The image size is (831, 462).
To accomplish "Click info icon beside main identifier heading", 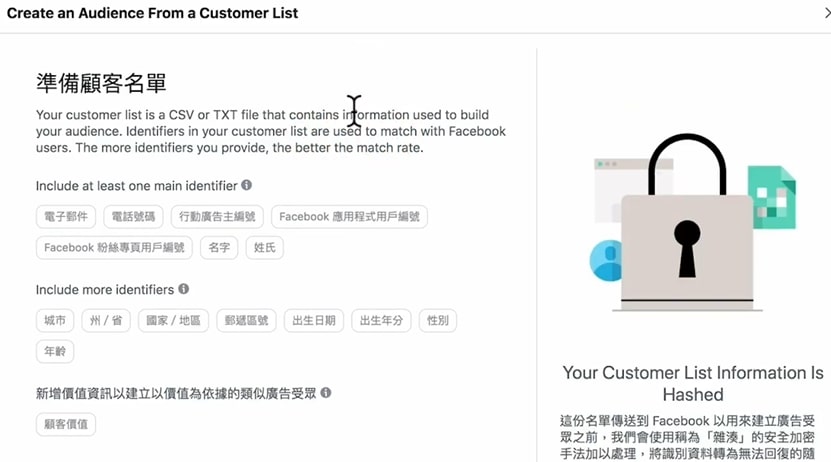I will 246,185.
